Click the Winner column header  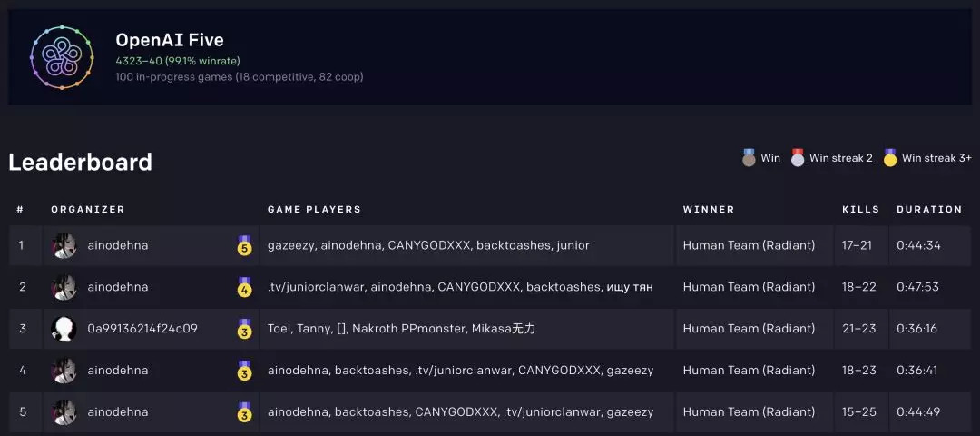[709, 209]
